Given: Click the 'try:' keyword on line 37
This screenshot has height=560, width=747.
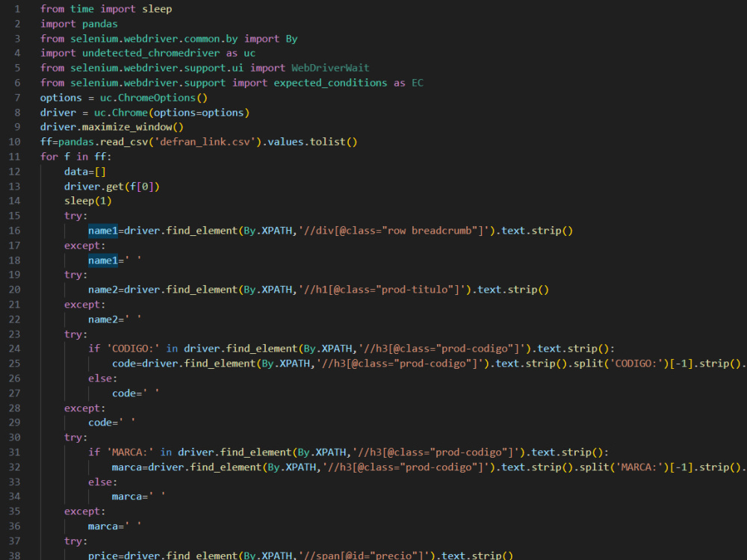Looking at the screenshot, I should (x=75, y=541).
